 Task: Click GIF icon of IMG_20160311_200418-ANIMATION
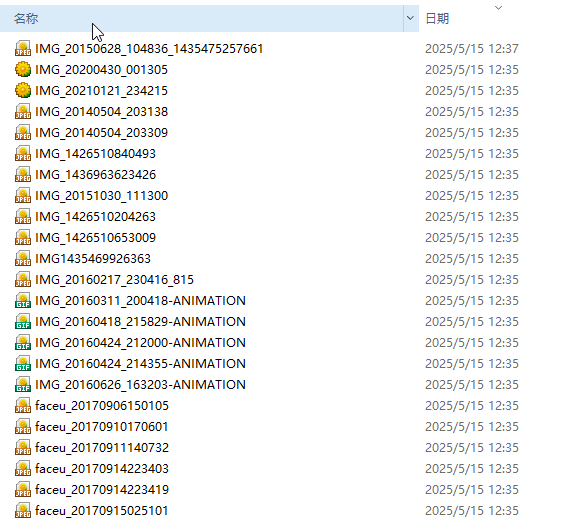pos(23,301)
